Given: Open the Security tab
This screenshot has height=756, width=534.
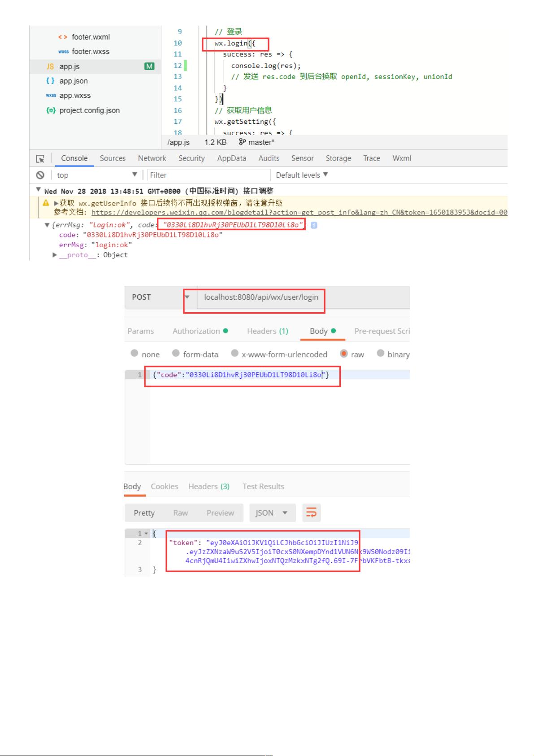Looking at the screenshot, I should click(x=191, y=158).
